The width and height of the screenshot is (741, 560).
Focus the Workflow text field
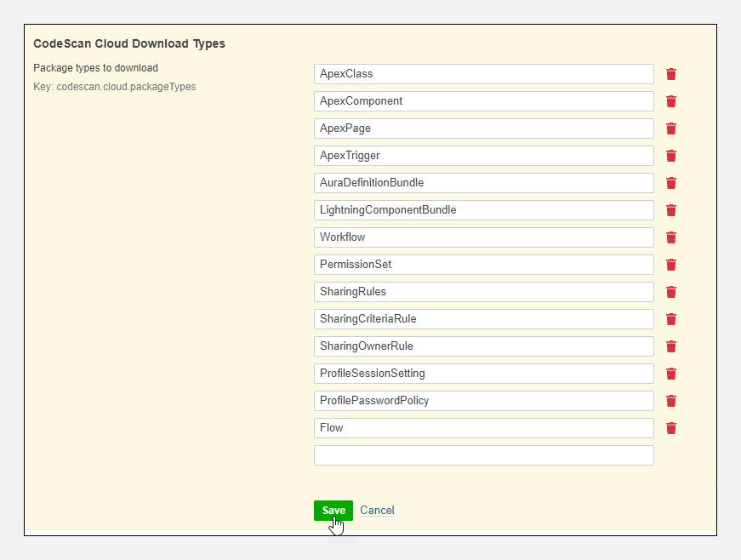[483, 237]
